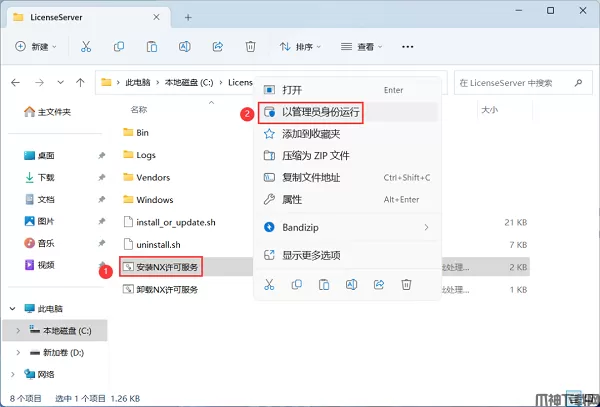The height and width of the screenshot is (407, 600).
Task: Click the Share icon in the top toolbar
Action: 218,47
